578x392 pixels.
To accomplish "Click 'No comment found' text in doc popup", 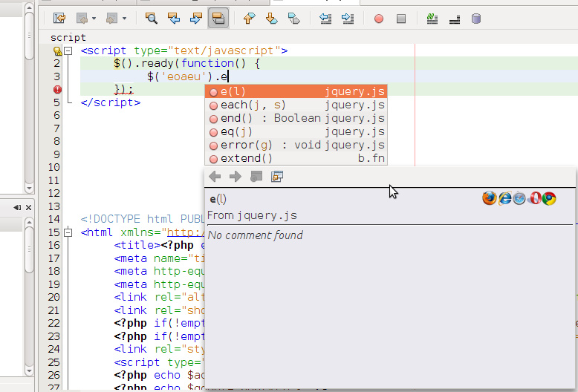I will (x=255, y=235).
